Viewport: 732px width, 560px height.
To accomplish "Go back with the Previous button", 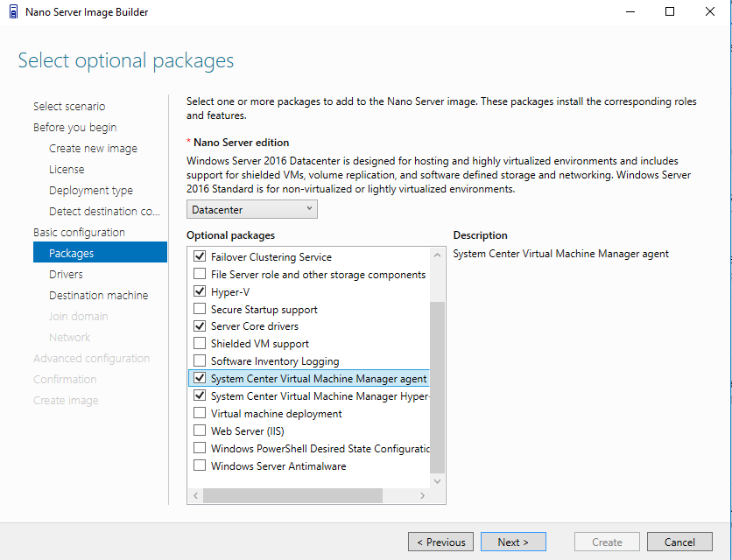I will pyautogui.click(x=440, y=542).
